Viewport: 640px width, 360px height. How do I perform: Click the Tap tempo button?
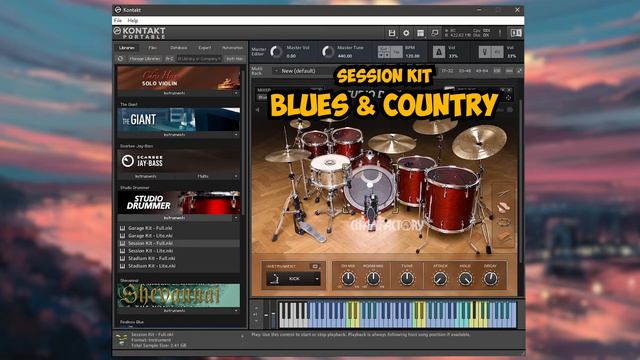coord(396,52)
